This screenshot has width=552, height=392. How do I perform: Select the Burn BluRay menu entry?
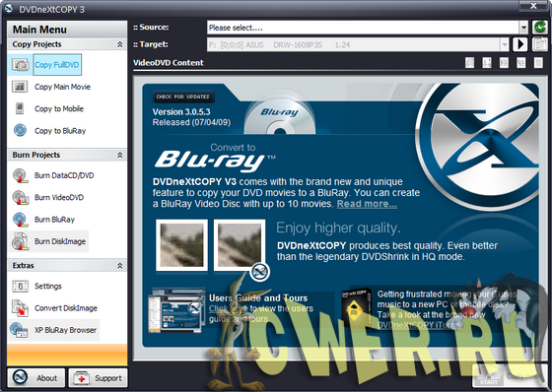[x=54, y=220]
